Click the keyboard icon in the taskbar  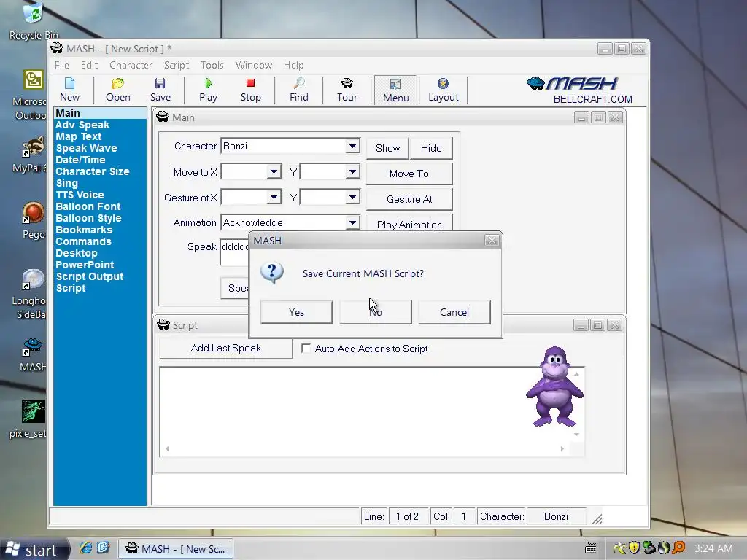coord(591,548)
